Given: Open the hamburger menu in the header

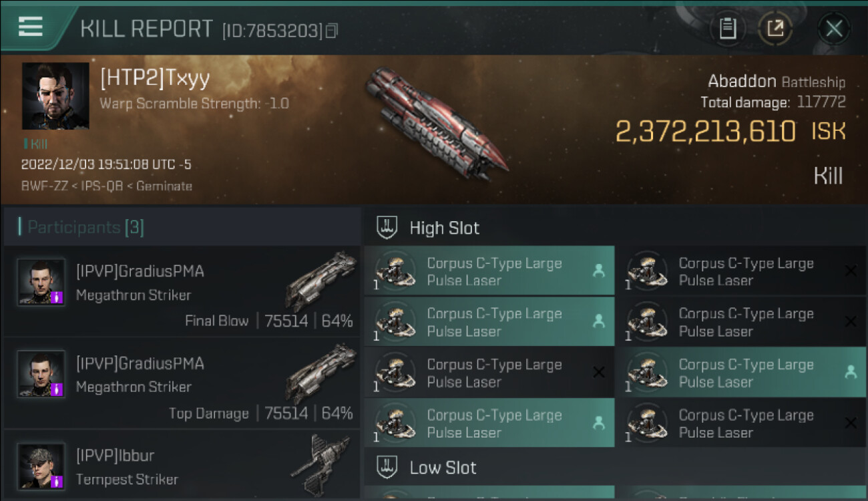Looking at the screenshot, I should (x=31, y=27).
